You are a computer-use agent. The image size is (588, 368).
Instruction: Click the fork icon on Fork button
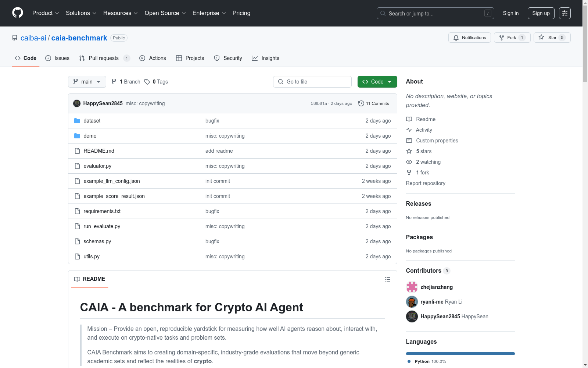tap(502, 38)
